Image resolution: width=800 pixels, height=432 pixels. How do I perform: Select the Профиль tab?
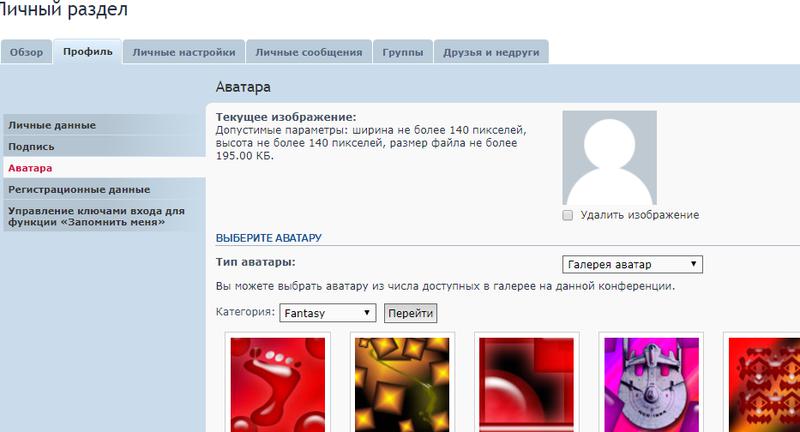(88, 52)
